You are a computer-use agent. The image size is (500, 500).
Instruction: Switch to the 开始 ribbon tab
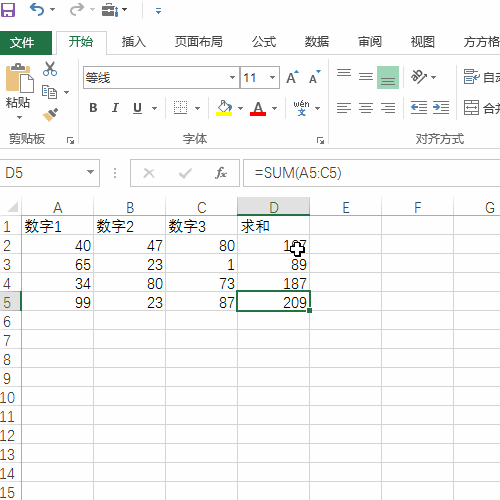81,42
